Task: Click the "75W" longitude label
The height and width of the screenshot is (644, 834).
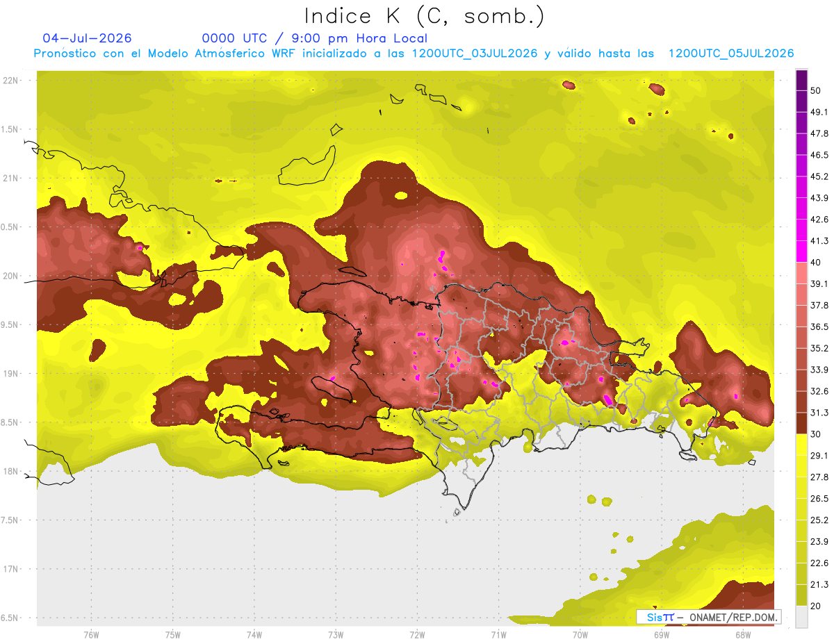Action: [173, 634]
